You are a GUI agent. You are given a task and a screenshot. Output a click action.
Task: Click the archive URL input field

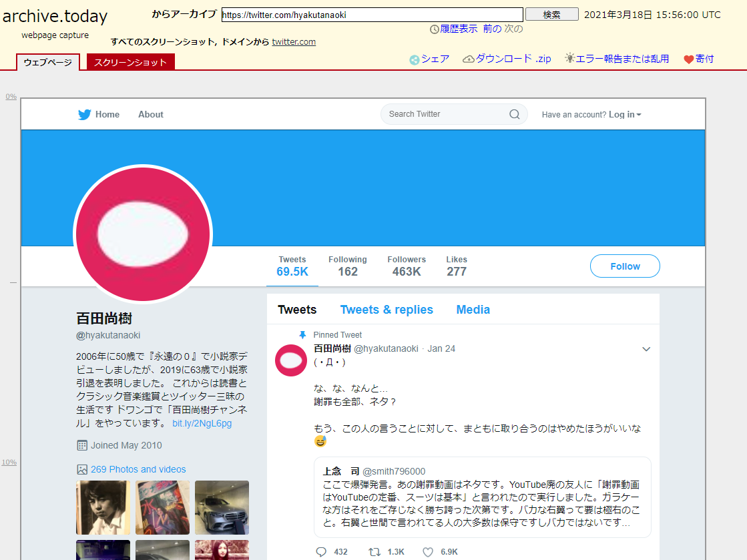click(x=372, y=15)
